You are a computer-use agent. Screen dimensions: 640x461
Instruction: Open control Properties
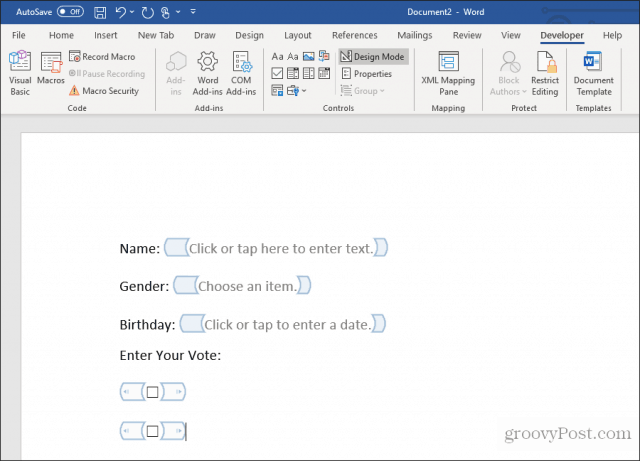point(367,73)
